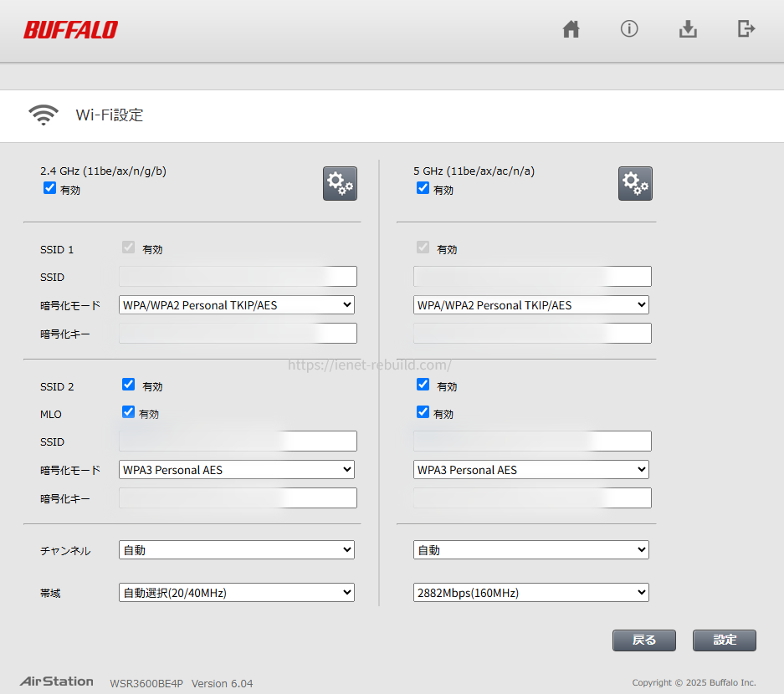The width and height of the screenshot is (784, 694).
Task: Log out using the exit icon
Action: coord(746,28)
